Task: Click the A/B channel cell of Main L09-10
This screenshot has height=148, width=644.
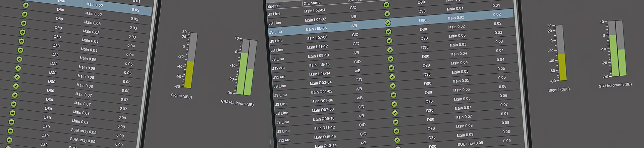Action: pos(356,53)
